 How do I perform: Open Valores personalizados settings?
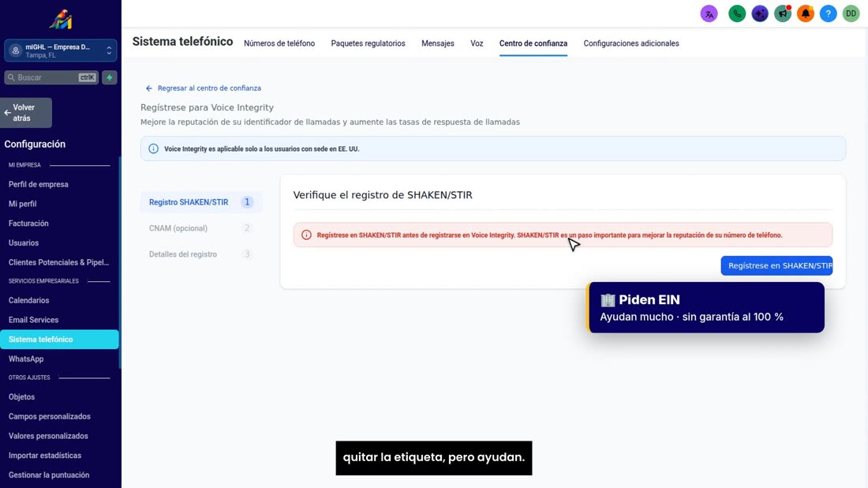click(x=48, y=436)
